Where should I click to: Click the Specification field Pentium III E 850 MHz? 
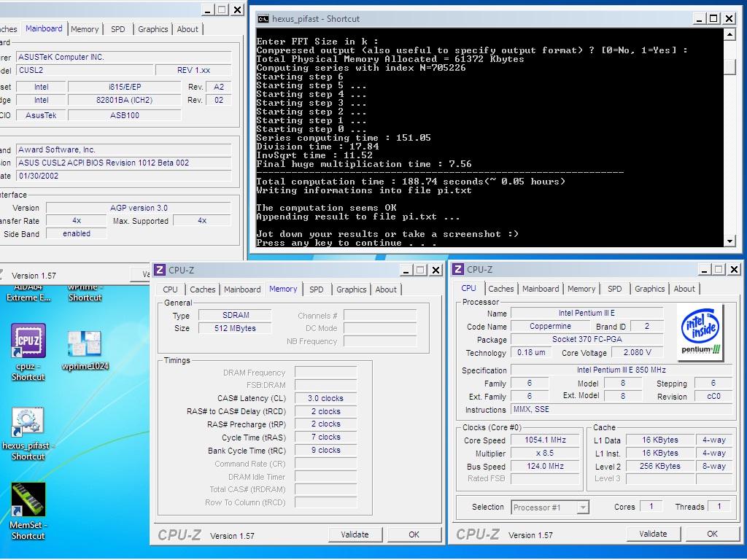click(x=622, y=370)
